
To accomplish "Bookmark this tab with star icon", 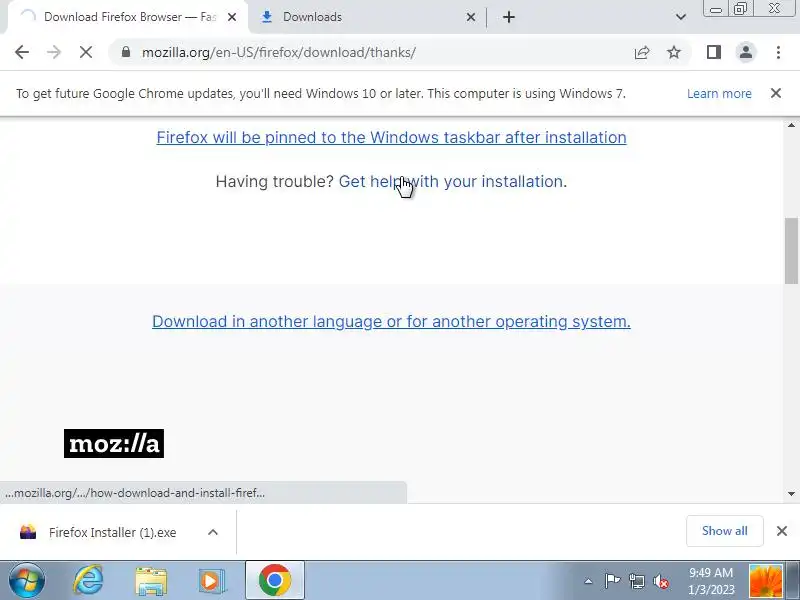I will (x=674, y=52).
